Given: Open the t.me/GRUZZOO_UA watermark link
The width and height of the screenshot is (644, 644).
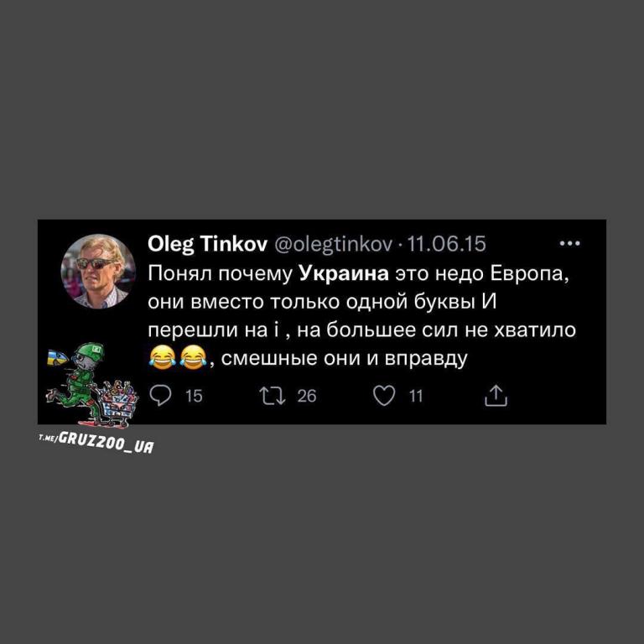Looking at the screenshot, I should (96, 444).
